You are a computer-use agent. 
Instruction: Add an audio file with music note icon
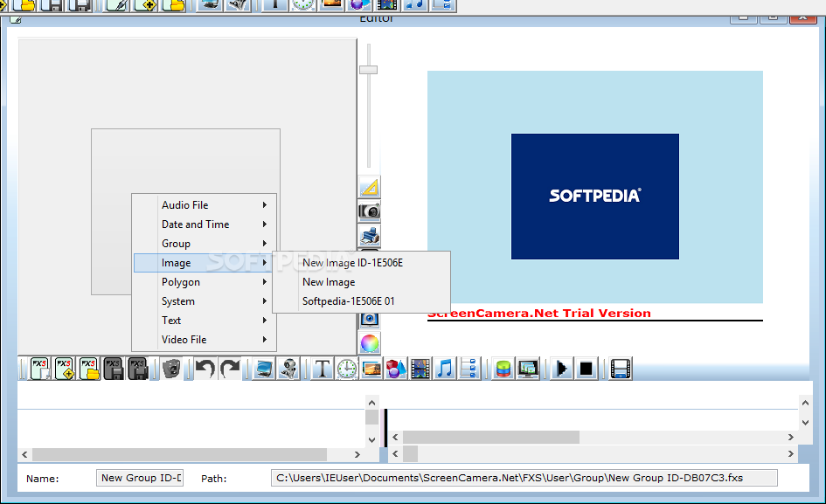pyautogui.click(x=445, y=369)
